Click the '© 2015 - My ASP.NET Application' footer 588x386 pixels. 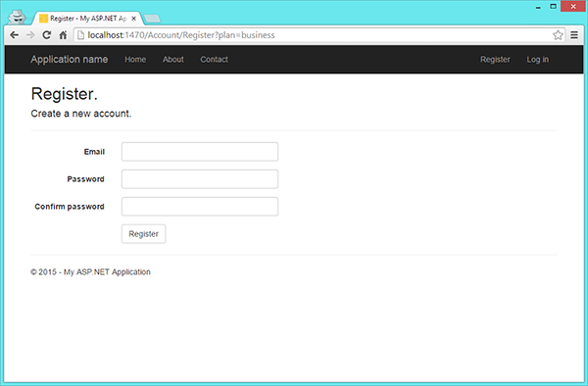pos(90,272)
